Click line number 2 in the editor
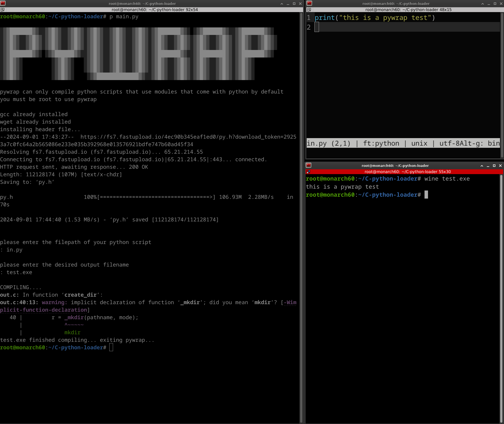This screenshot has height=424, width=504. 309,27
